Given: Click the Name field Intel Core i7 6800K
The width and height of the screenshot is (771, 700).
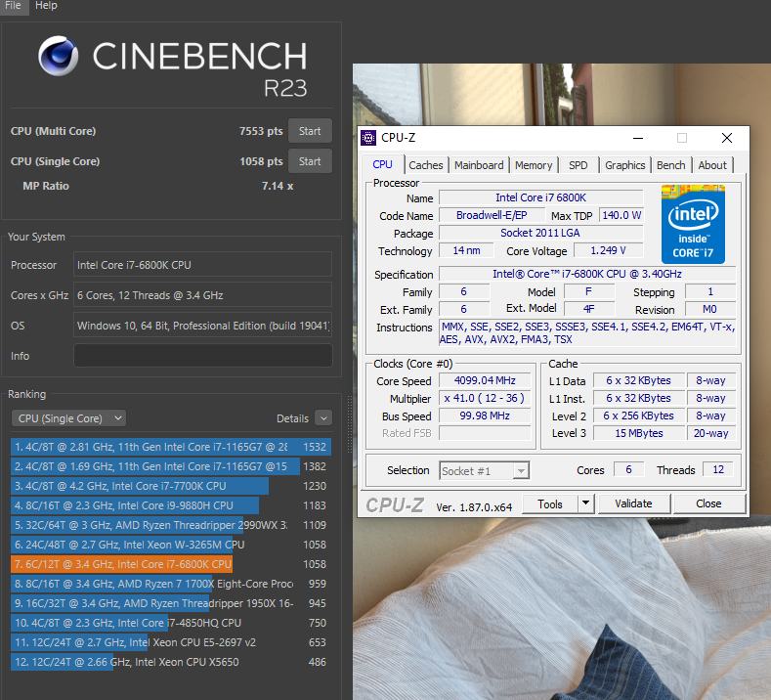Looking at the screenshot, I should point(541,197).
